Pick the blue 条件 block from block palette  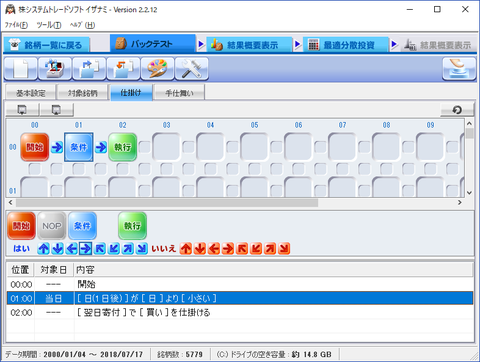[x=82, y=226]
